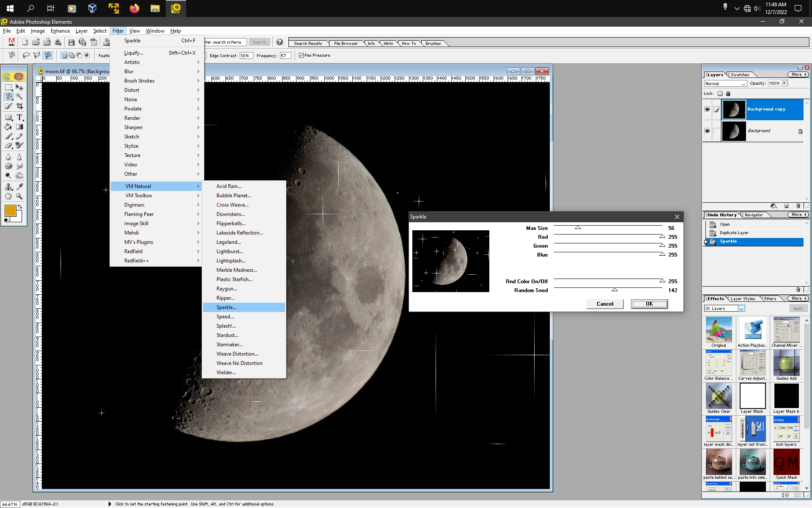
Task: Select the Type tool
Action: (x=19, y=117)
